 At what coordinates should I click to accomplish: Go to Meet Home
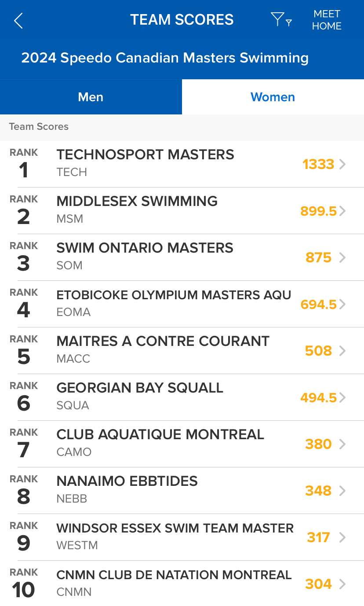tap(327, 20)
